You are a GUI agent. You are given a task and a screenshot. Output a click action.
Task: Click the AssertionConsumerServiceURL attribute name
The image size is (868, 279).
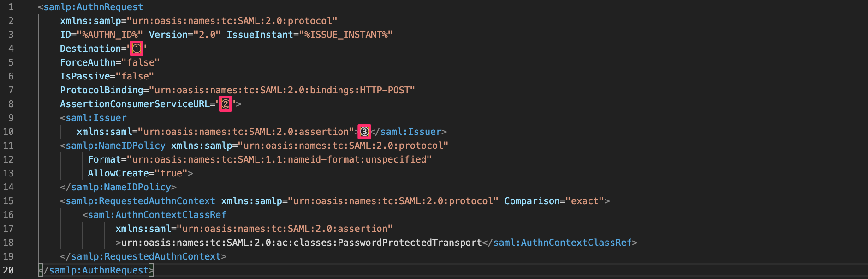[135, 104]
